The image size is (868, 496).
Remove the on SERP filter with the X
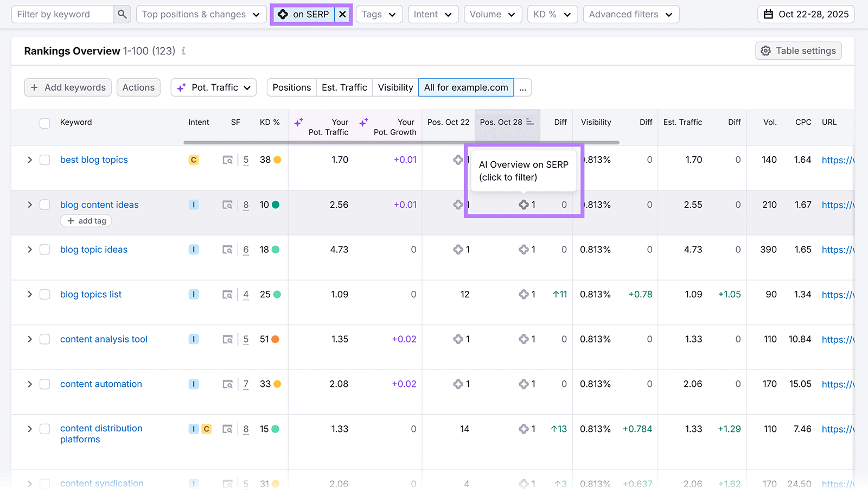point(342,14)
